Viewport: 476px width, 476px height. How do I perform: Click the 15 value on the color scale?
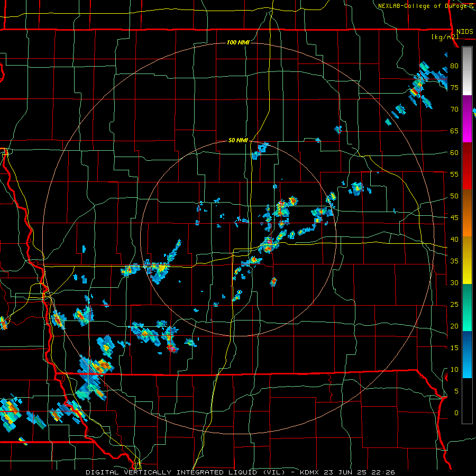coord(454,348)
